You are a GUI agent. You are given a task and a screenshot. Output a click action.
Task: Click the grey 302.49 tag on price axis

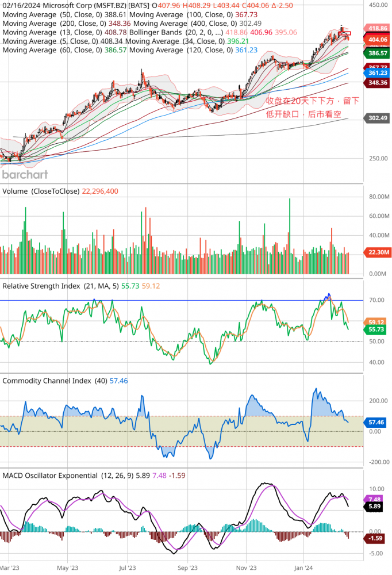coord(377,118)
